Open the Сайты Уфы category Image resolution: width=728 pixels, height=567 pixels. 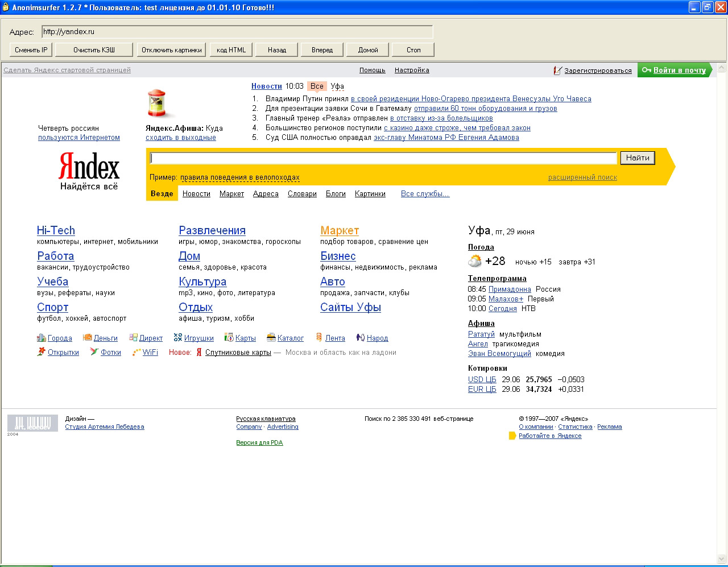coord(350,307)
